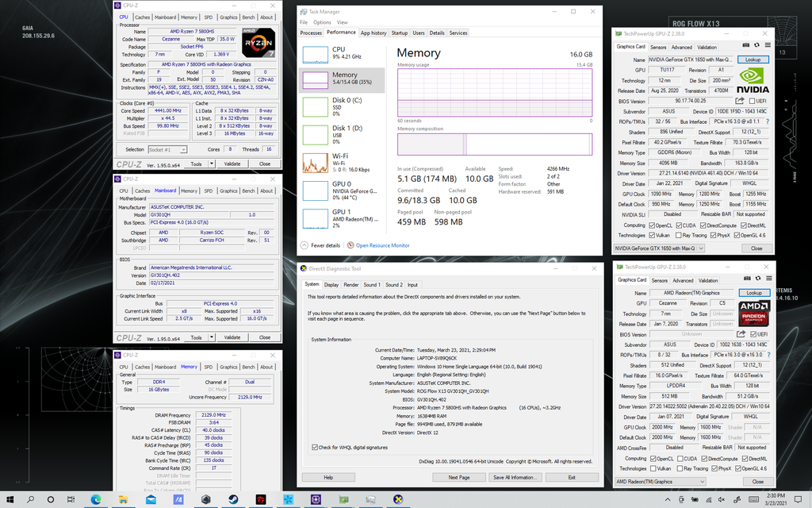
Task: Click the Memory usage graph in Task Manager
Action: (x=495, y=92)
